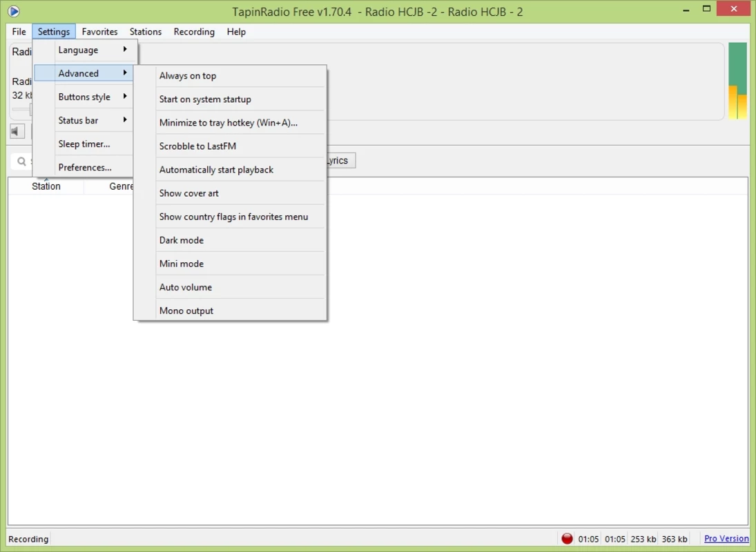
Task: Toggle Show cover art option
Action: click(x=189, y=193)
